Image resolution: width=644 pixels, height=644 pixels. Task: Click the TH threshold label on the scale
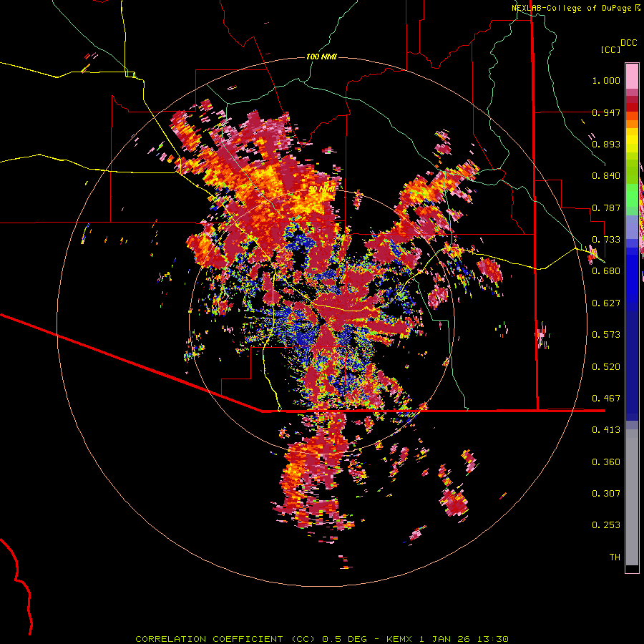click(x=615, y=557)
